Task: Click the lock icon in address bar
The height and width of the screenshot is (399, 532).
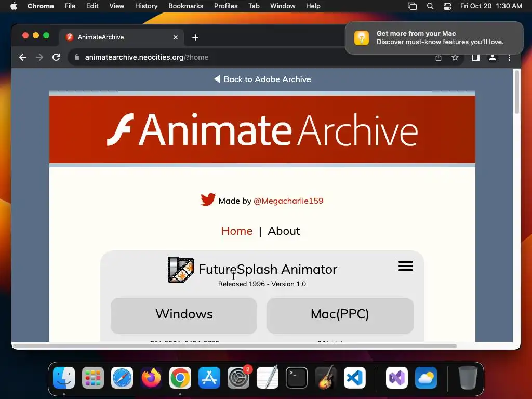Action: (77, 57)
